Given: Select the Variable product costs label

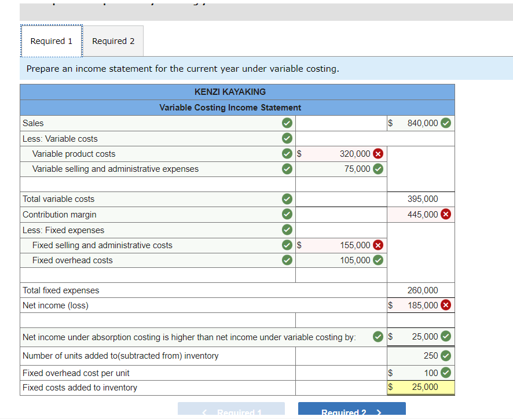Looking at the screenshot, I should [74, 154].
